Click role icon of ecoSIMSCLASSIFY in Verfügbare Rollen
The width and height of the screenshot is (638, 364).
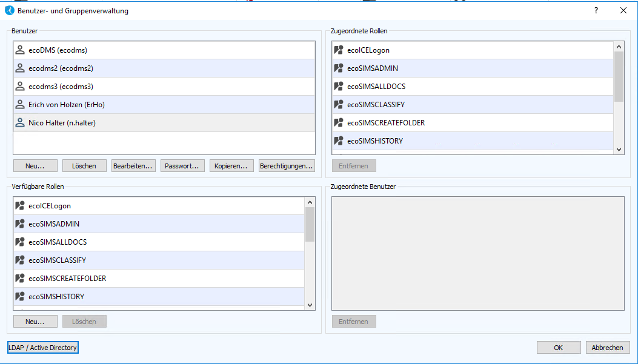pyautogui.click(x=20, y=260)
